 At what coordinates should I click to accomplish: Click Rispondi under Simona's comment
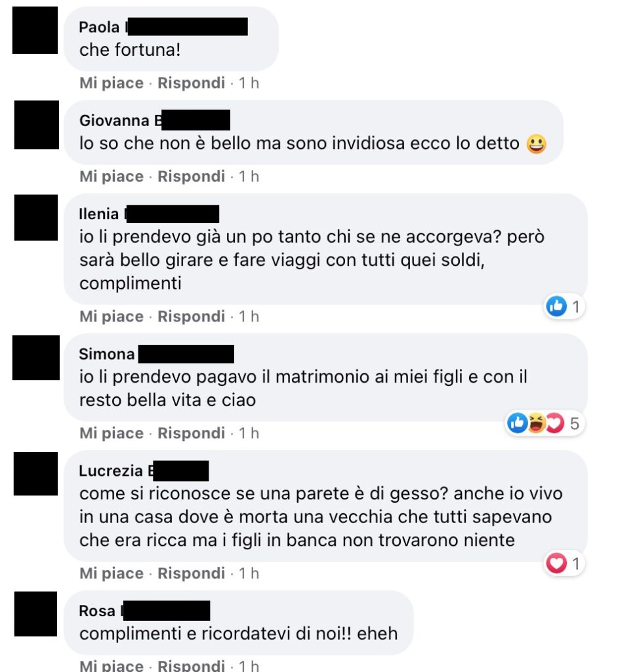pyautogui.click(x=191, y=433)
